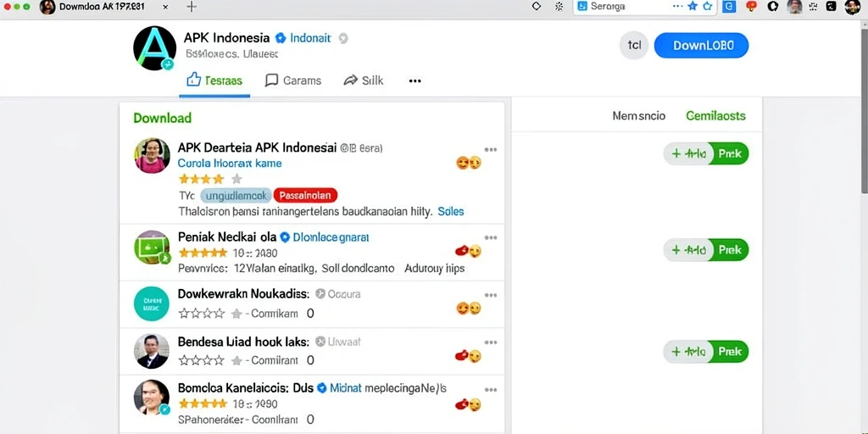
Task: Open options menu for Dowkewrakn Noukadiss
Action: tap(491, 295)
